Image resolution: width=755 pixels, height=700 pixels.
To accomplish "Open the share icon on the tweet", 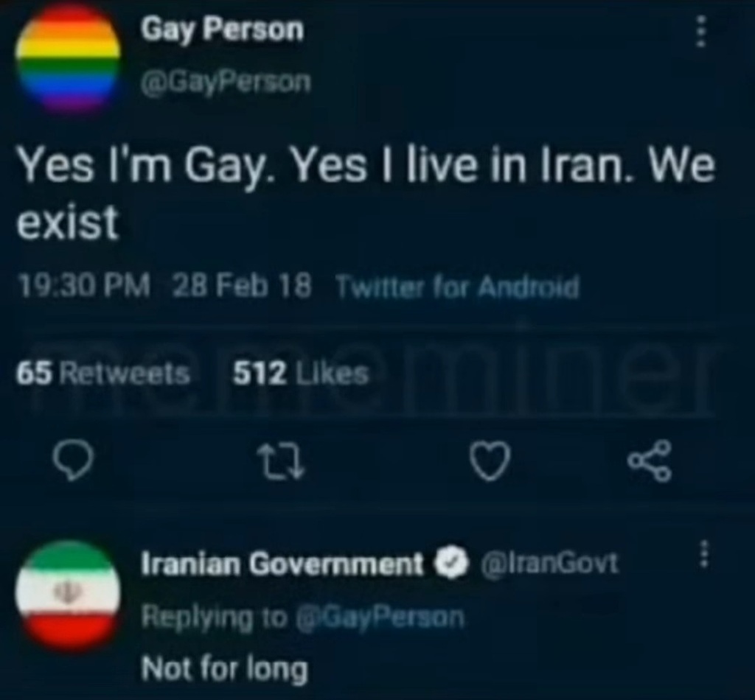I will click(x=649, y=461).
